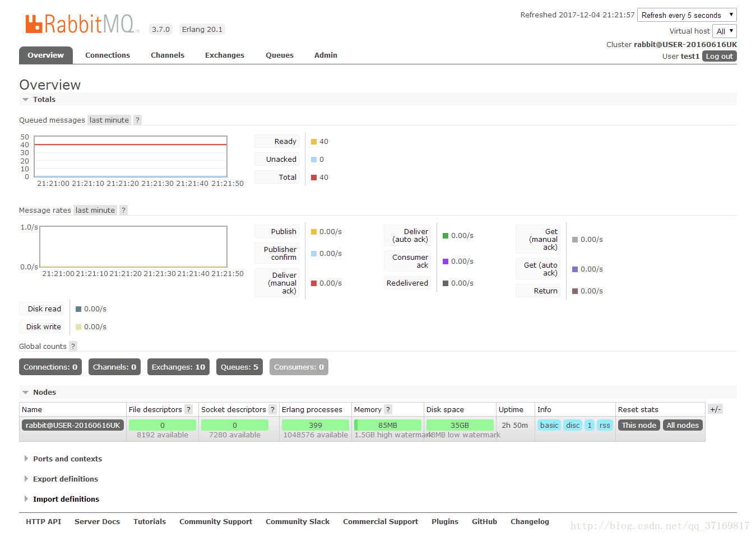Click the 399 Erlang processes bar
The width and height of the screenshot is (756, 537).
pos(316,425)
